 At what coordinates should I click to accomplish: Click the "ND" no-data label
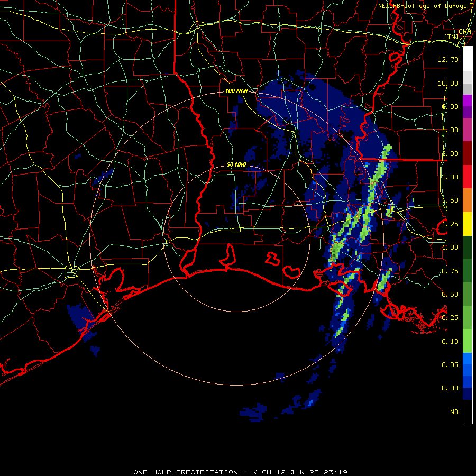click(x=454, y=412)
